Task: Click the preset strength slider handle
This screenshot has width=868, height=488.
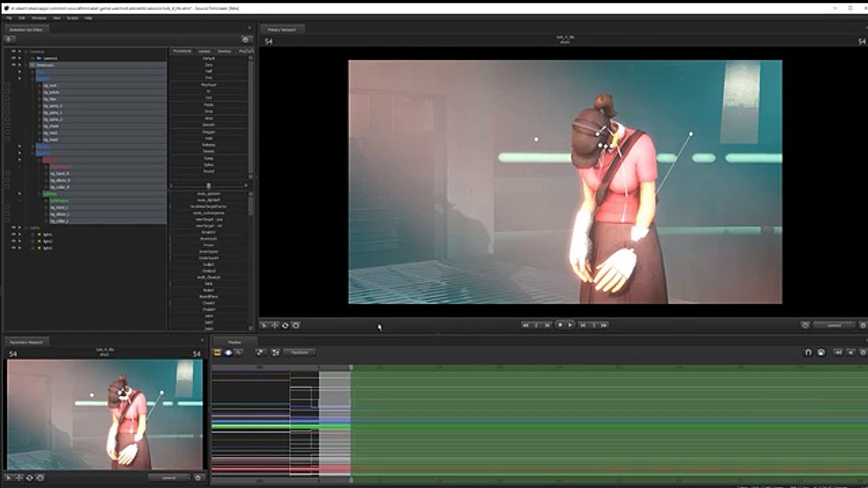Action: [208, 185]
